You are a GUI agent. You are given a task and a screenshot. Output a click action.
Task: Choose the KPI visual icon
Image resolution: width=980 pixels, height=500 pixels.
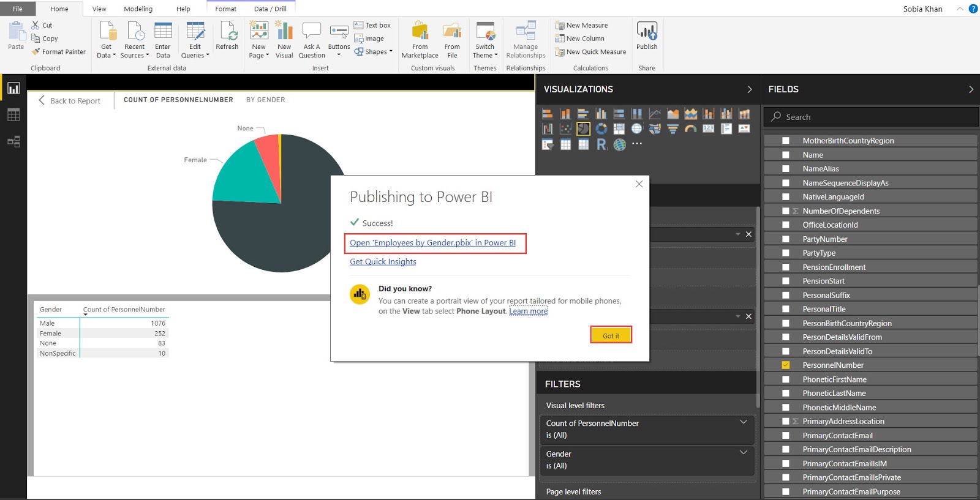[x=744, y=129]
